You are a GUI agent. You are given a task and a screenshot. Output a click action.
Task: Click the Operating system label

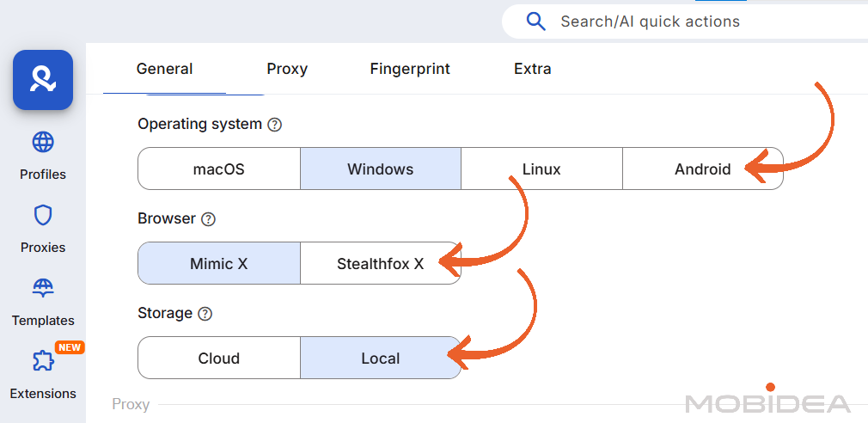coord(200,124)
